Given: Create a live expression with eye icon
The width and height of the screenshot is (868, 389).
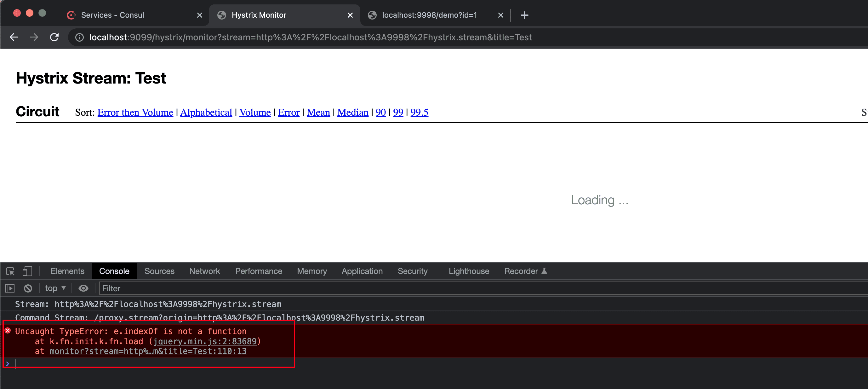Looking at the screenshot, I should click(x=83, y=288).
